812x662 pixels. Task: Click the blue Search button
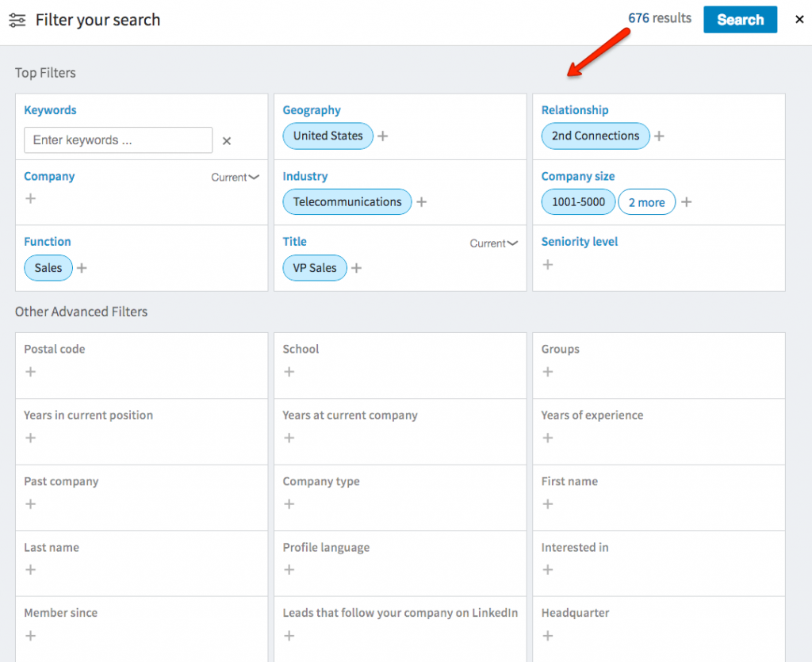click(x=740, y=20)
